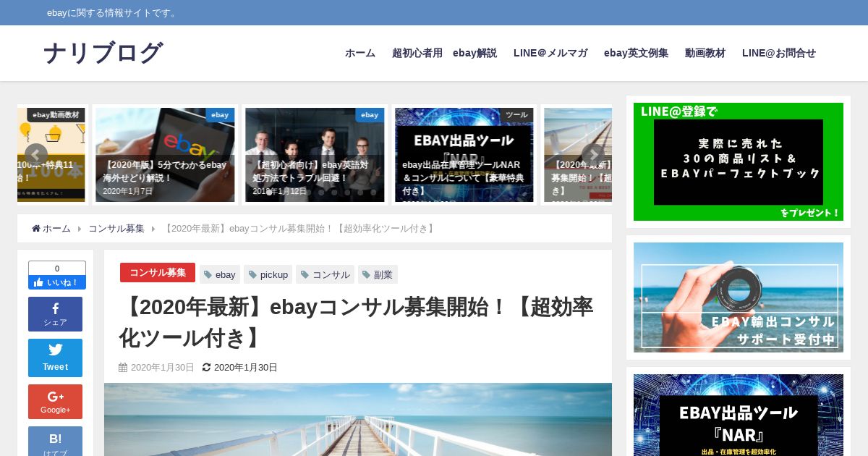
Task: Open the 超初心者用 menu item
Action: coord(417,53)
